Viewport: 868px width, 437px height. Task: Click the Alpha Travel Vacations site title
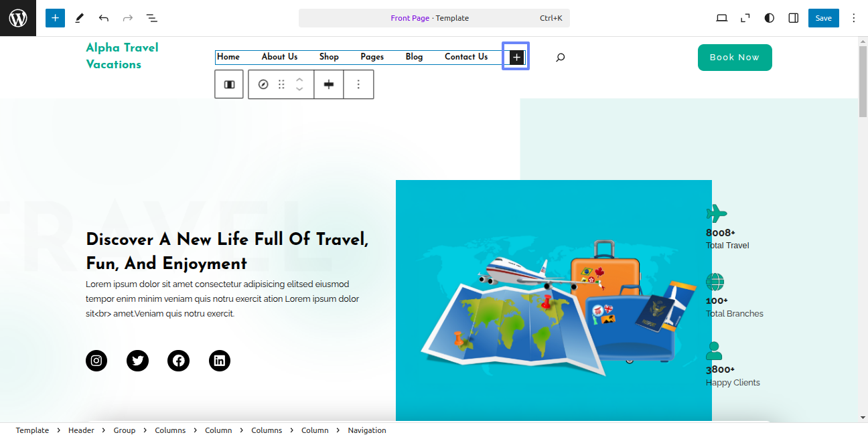(123, 56)
